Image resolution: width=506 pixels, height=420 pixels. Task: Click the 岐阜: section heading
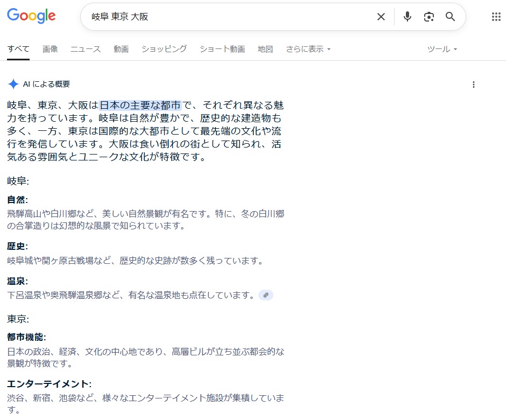[x=18, y=181]
